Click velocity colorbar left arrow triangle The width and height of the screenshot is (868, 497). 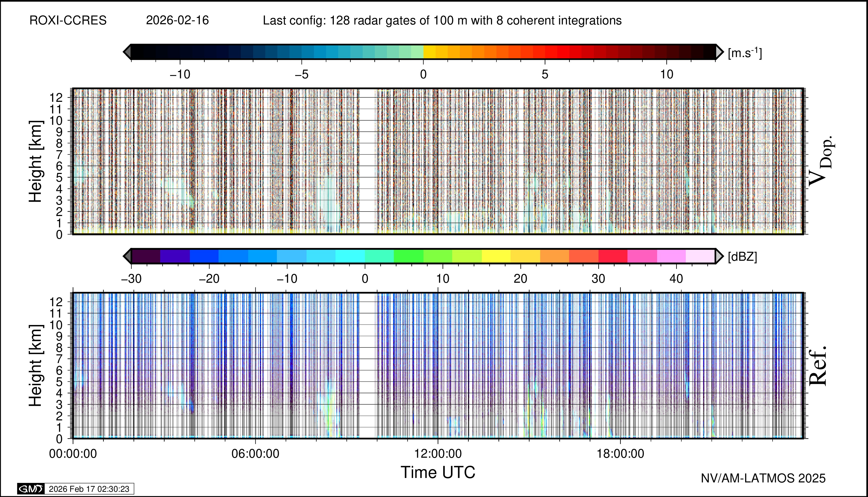pos(127,52)
